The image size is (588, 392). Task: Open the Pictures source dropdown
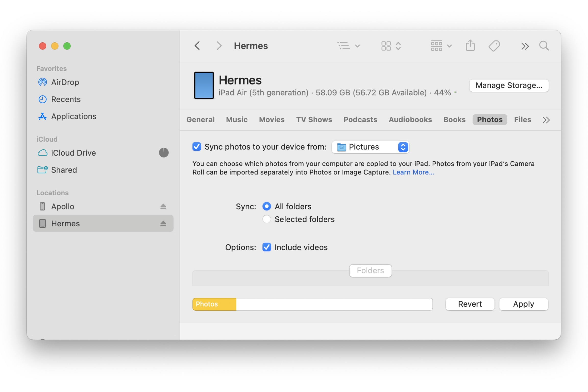click(x=370, y=147)
